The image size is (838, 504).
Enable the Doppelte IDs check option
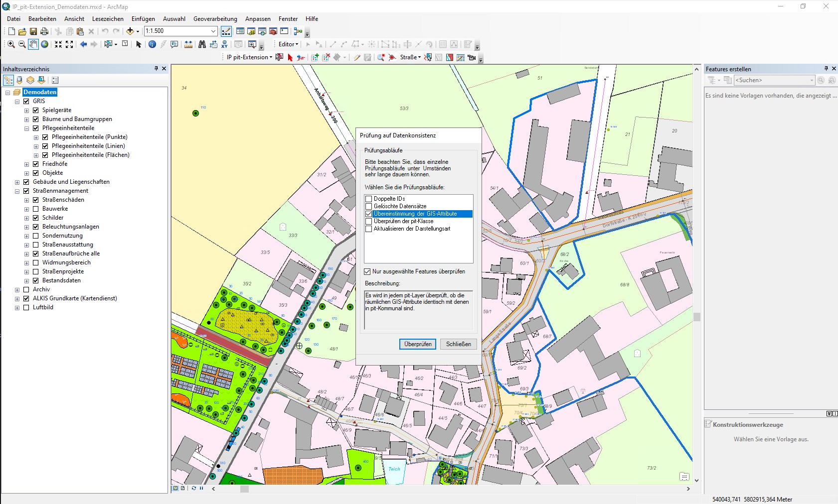click(369, 198)
